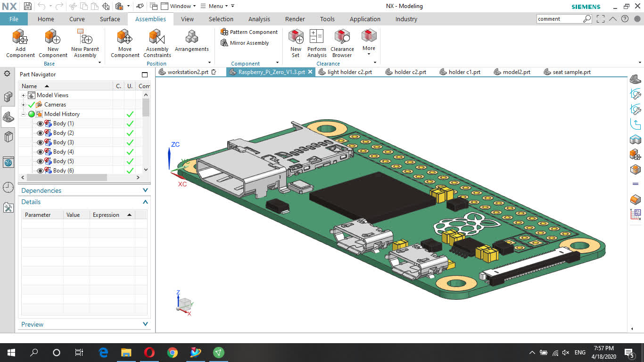The height and width of the screenshot is (362, 644).
Task: Sort Details by Expression column
Action: (x=112, y=215)
